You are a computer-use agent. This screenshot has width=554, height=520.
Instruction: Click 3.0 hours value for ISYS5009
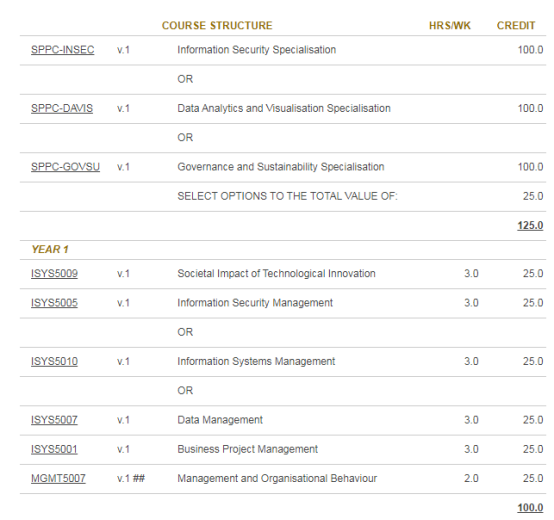(x=471, y=274)
